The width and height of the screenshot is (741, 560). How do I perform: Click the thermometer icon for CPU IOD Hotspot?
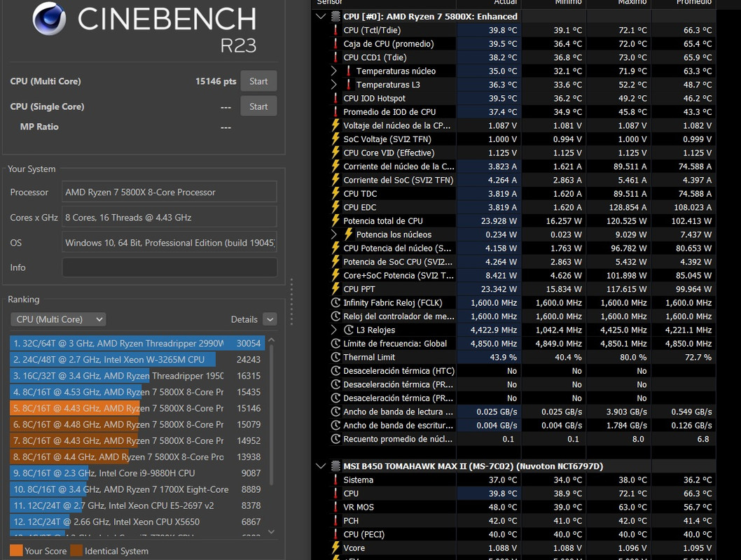[335, 98]
